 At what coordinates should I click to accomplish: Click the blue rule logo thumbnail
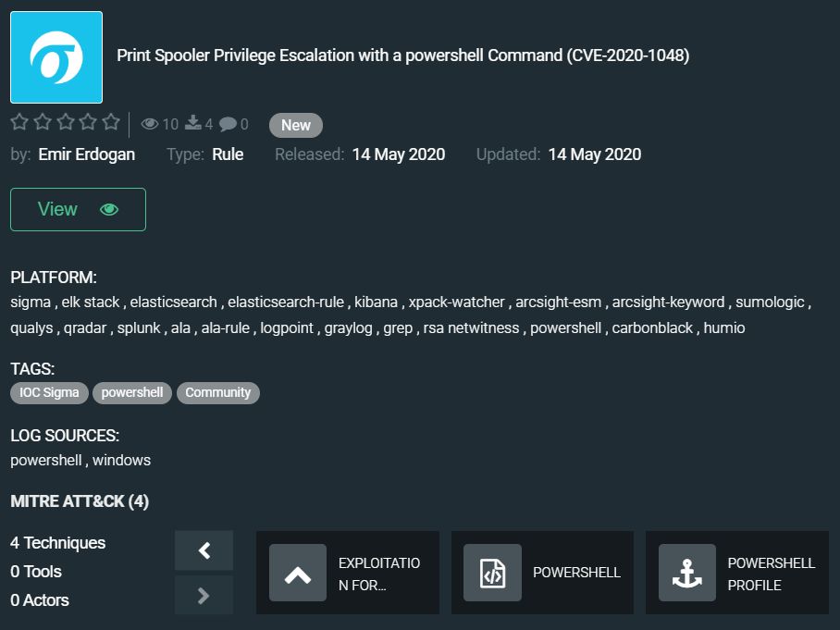click(56, 57)
